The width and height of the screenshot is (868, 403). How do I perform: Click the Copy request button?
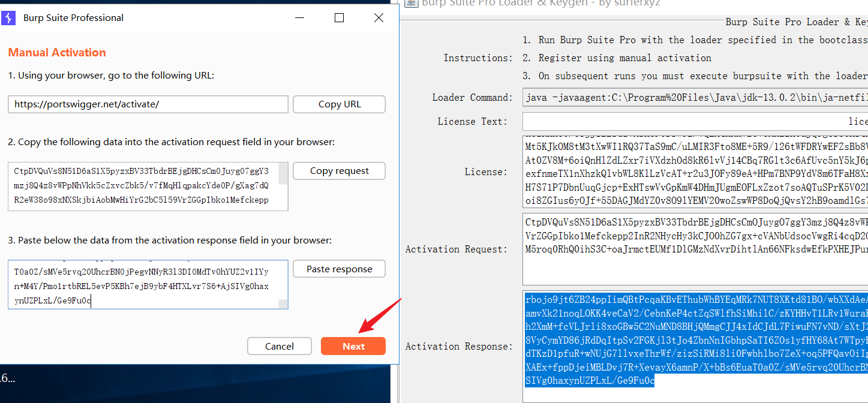click(339, 171)
